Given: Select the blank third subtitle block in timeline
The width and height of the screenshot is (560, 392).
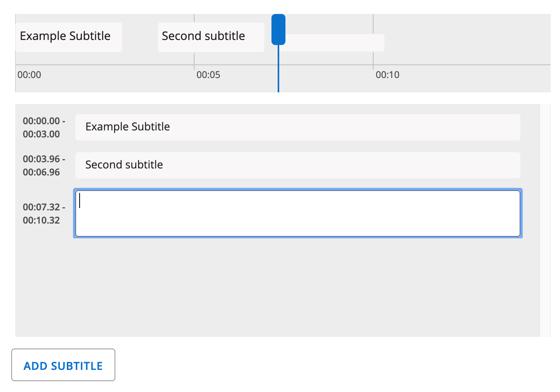Looking at the screenshot, I should [334, 43].
